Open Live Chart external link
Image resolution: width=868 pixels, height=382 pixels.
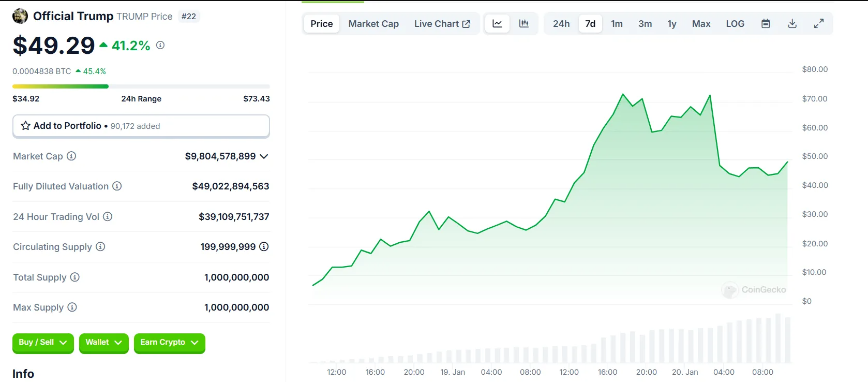tap(442, 24)
